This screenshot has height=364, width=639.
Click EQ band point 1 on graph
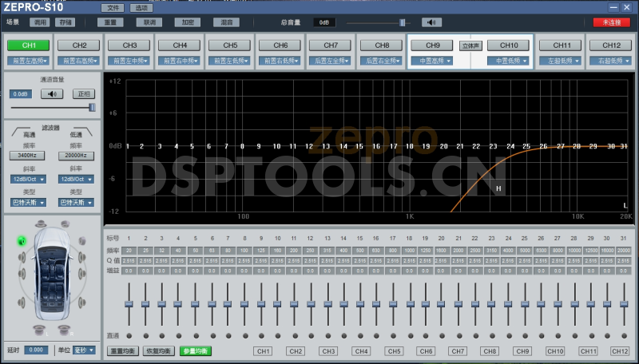[128, 146]
